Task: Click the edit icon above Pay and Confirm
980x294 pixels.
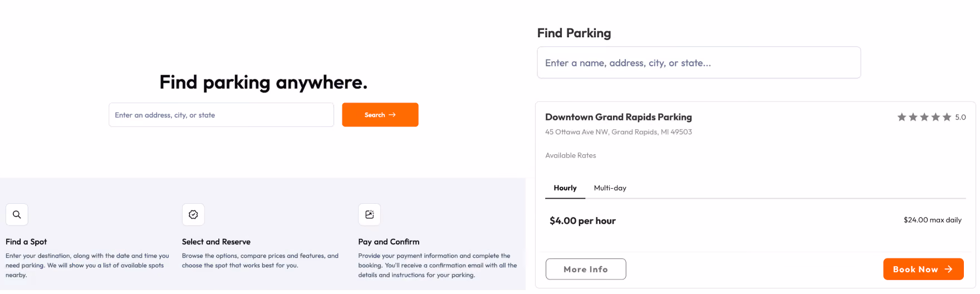Action: pyautogui.click(x=369, y=214)
